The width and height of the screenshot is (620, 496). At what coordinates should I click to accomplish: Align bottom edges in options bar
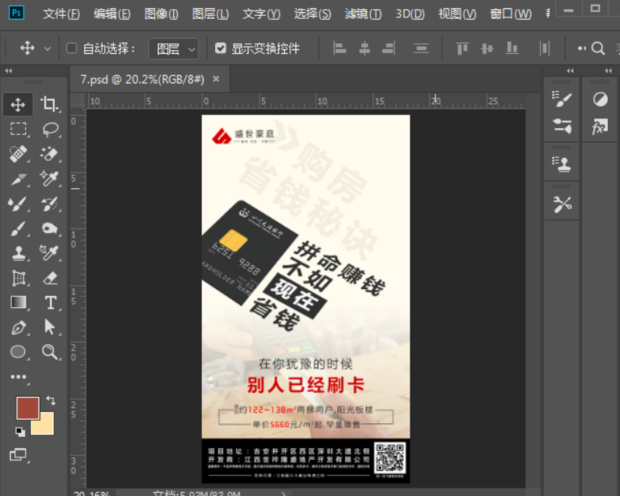click(512, 49)
